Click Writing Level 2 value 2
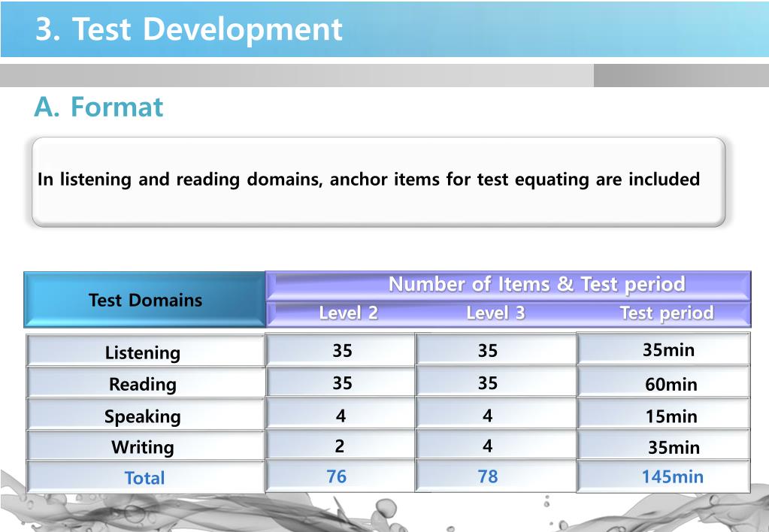This screenshot has width=769, height=532. [340, 445]
